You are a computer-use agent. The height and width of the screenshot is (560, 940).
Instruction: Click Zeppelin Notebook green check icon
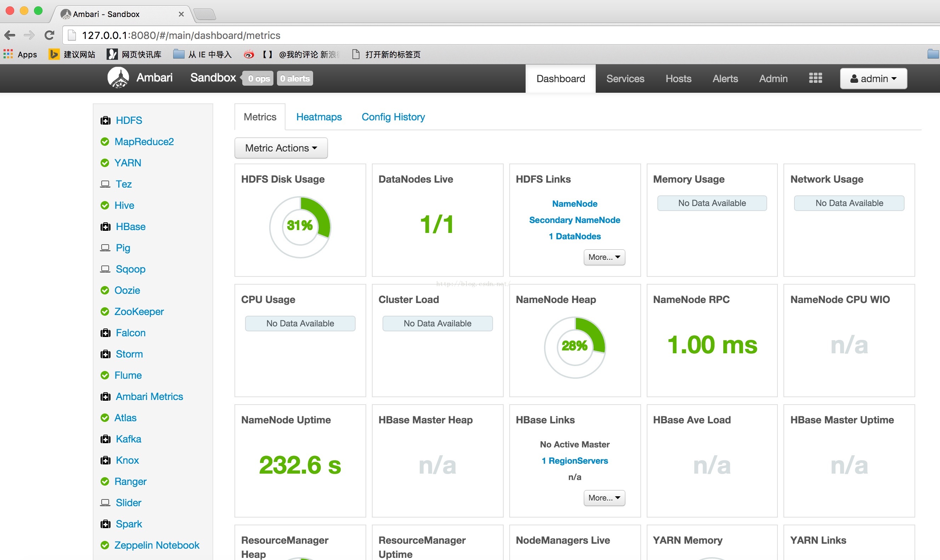tap(105, 545)
